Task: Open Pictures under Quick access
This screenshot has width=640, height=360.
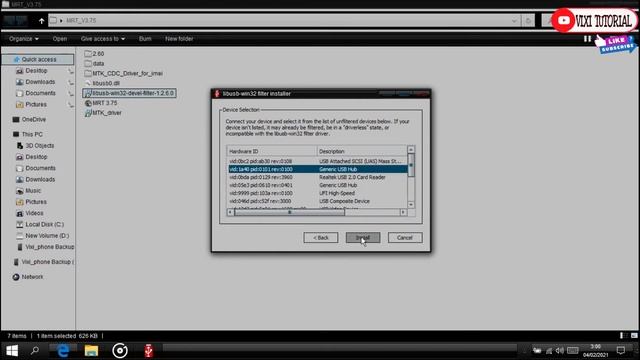Action: pos(36,104)
